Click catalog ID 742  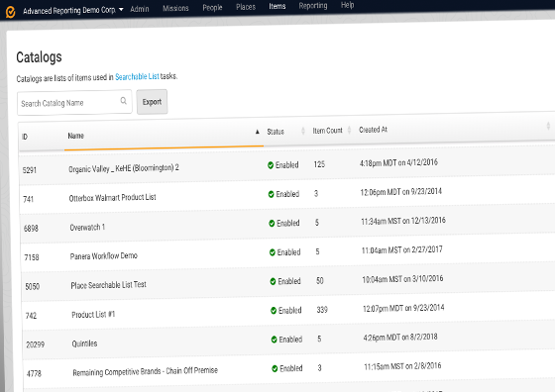click(31, 316)
